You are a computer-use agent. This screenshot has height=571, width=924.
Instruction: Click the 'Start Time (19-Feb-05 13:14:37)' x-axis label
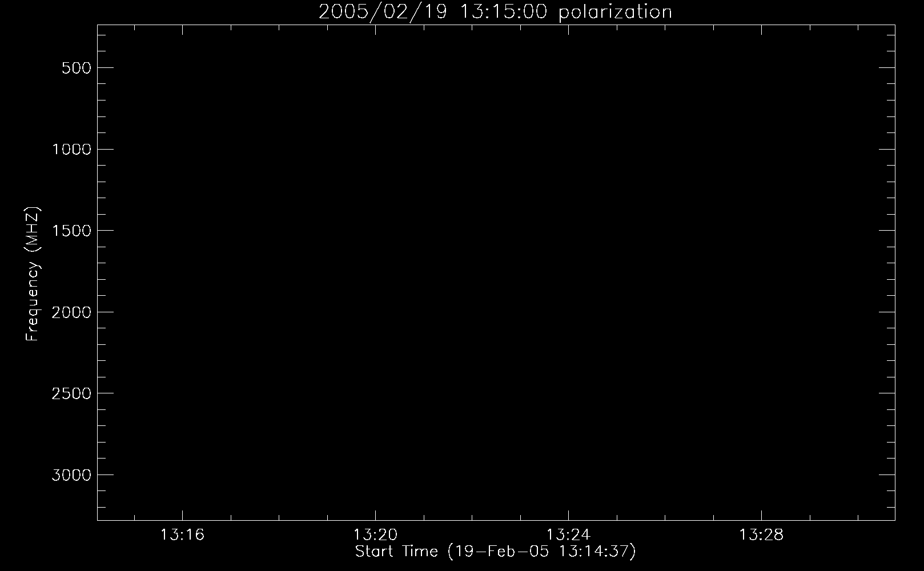[495, 552]
